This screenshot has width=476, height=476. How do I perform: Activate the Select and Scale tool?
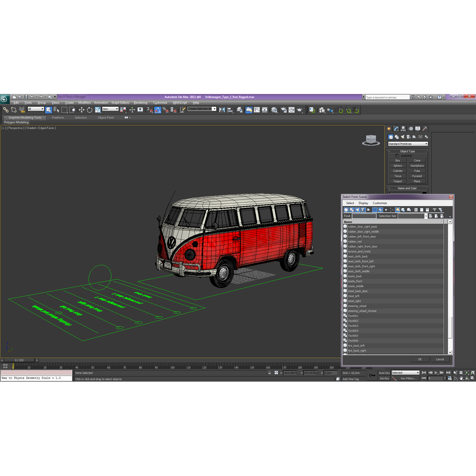[98, 110]
